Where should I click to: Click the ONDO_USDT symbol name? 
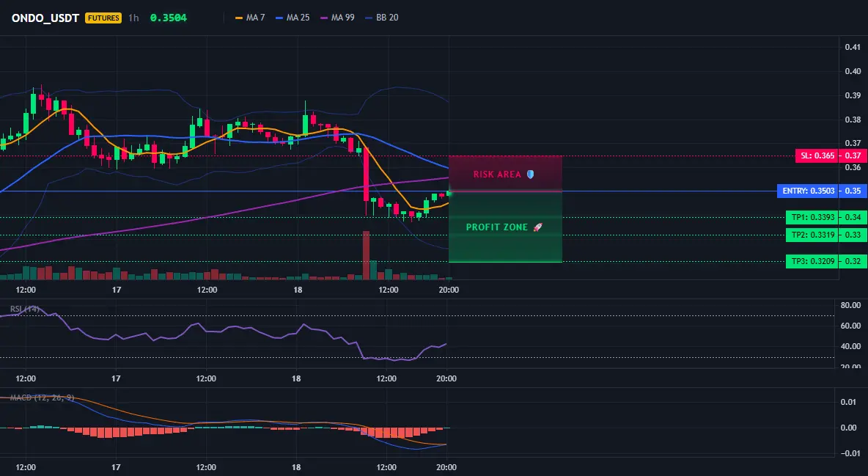point(45,18)
